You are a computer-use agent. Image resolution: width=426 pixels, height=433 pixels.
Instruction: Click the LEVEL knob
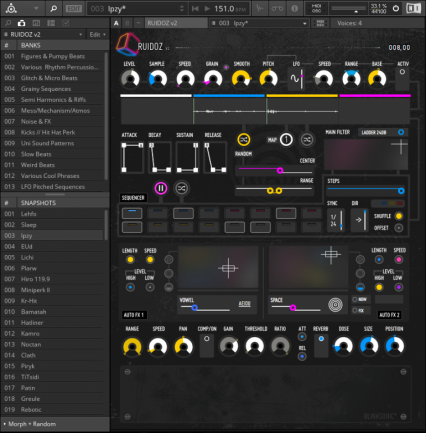[x=130, y=79]
